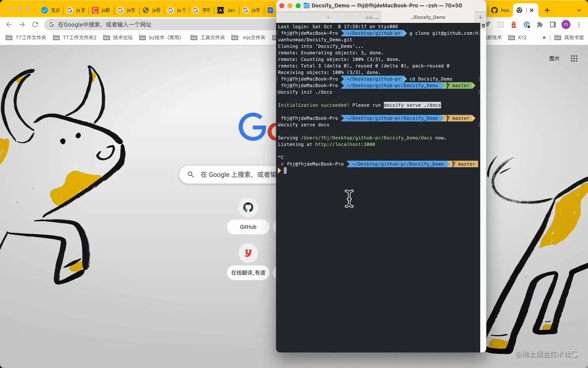
Task: Open the Google apps grid icon
Action: 574,58
